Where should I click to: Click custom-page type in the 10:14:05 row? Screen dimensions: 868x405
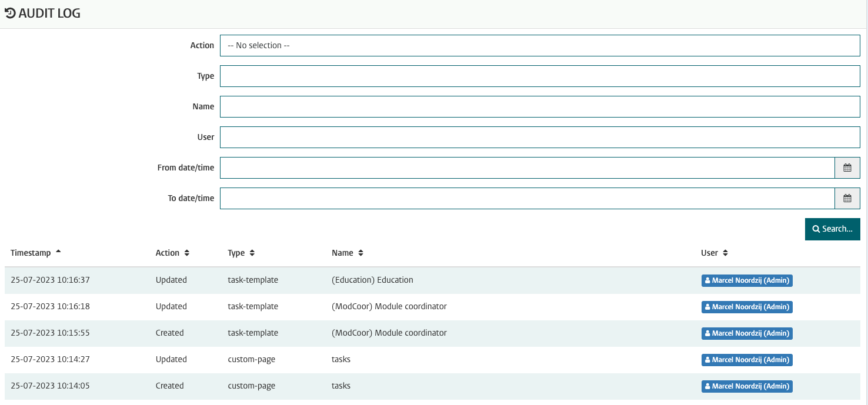[252, 386]
